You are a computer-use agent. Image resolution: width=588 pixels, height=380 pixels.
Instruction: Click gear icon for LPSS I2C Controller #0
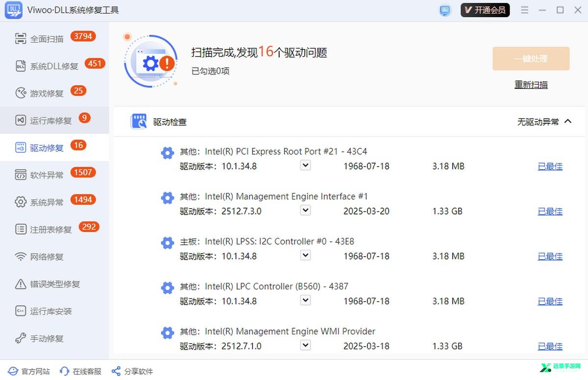pyautogui.click(x=168, y=243)
